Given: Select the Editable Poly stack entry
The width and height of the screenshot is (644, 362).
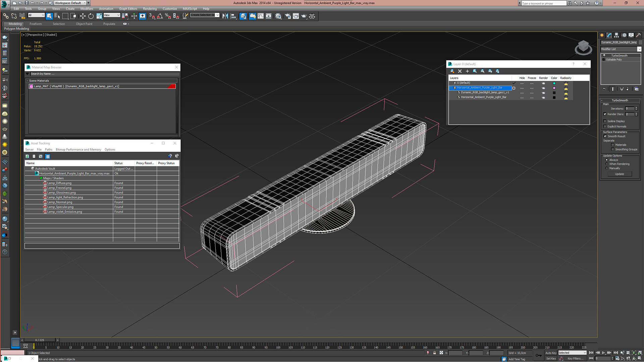Looking at the screenshot, I should 621,60.
